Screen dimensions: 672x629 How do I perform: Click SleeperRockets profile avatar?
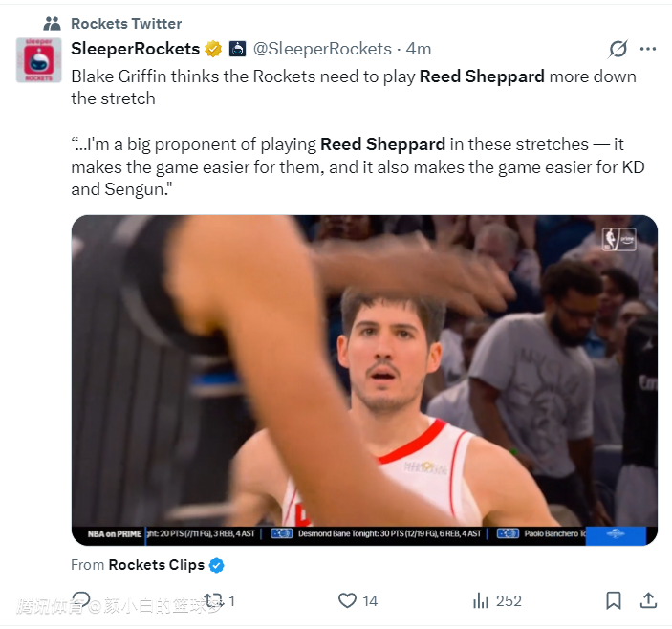[40, 60]
